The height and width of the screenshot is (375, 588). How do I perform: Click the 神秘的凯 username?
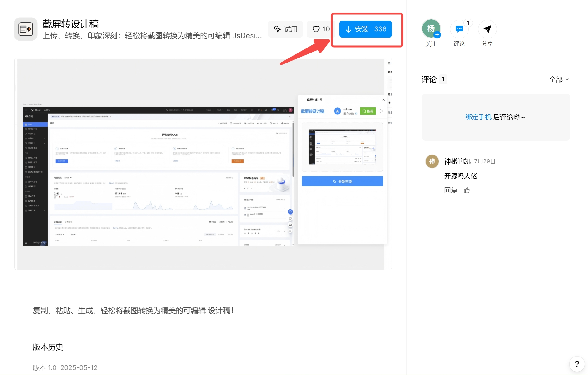click(457, 161)
